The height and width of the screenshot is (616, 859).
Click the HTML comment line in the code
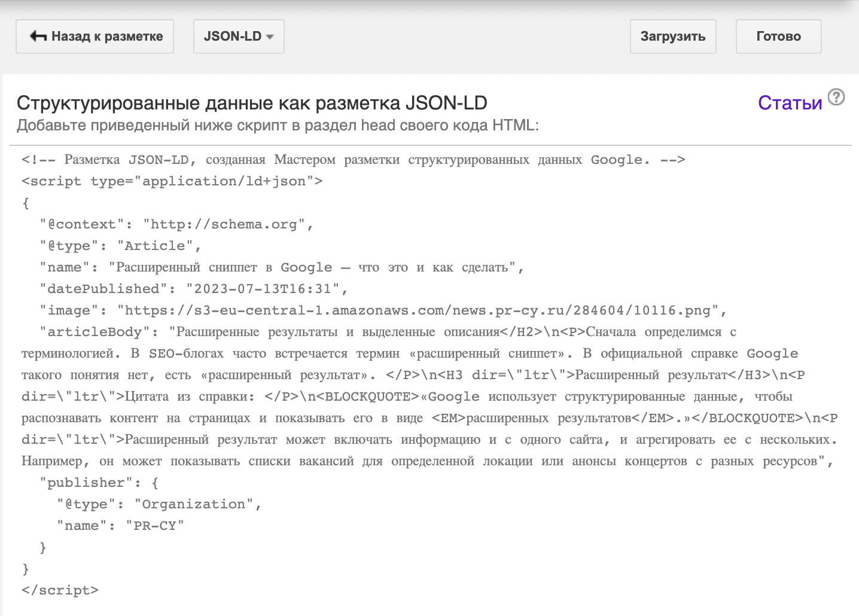point(353,160)
